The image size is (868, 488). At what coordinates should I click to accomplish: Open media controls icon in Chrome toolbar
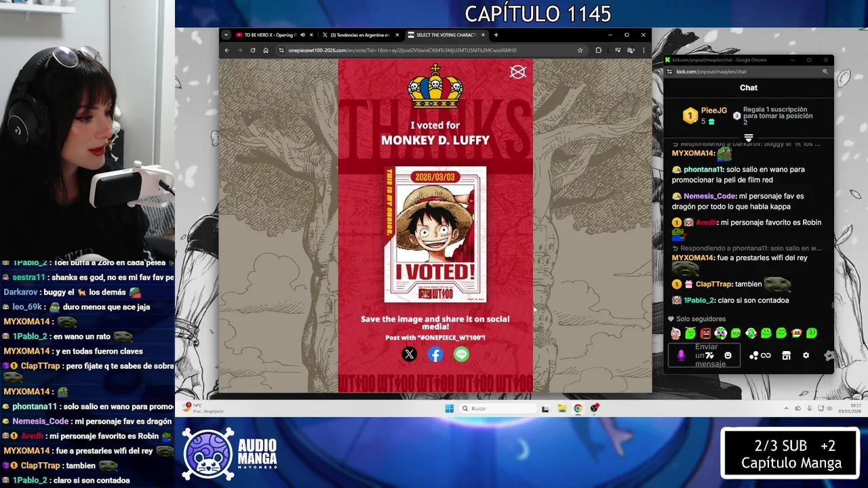click(x=618, y=50)
